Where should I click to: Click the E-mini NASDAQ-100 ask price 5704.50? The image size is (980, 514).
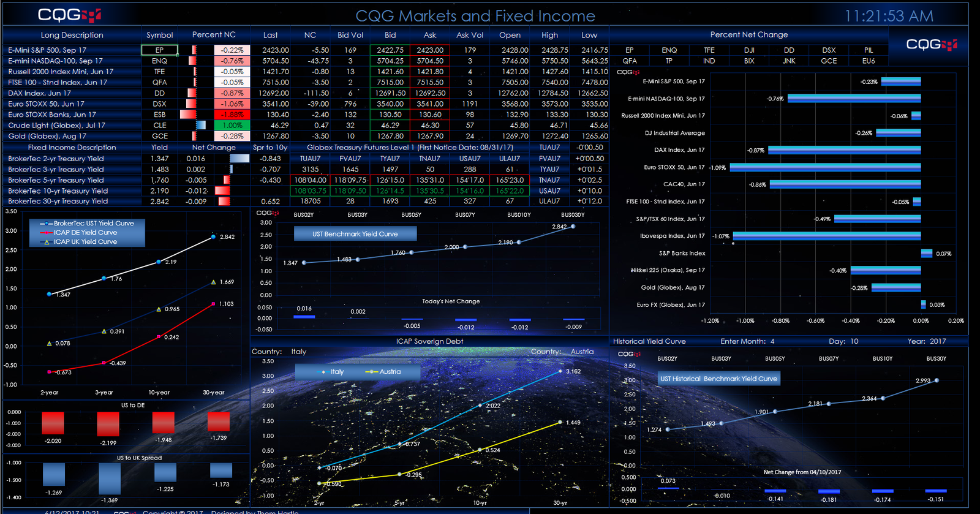(430, 61)
